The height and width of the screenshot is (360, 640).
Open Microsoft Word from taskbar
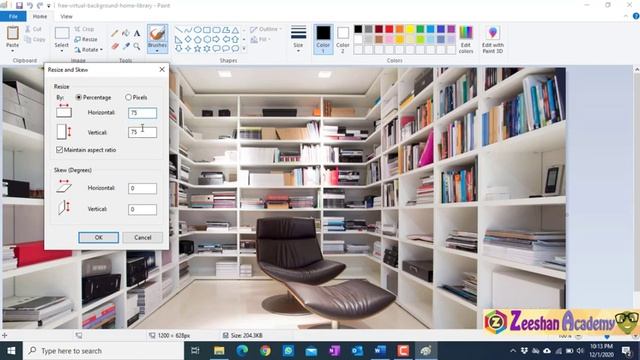[380, 351]
